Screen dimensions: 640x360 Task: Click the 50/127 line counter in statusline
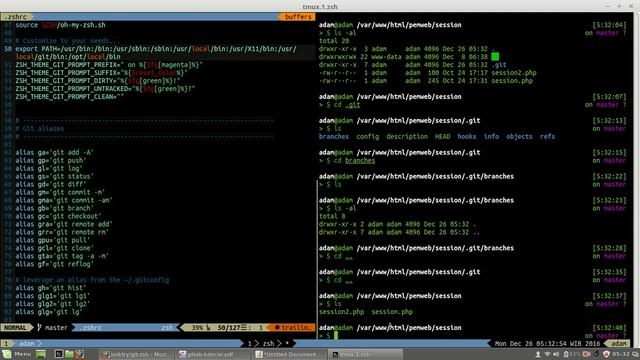[x=229, y=328]
